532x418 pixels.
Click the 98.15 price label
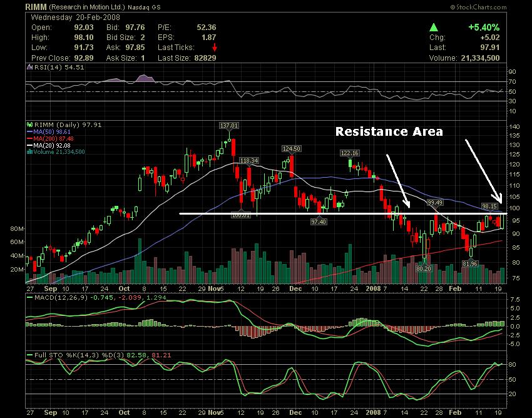click(489, 206)
